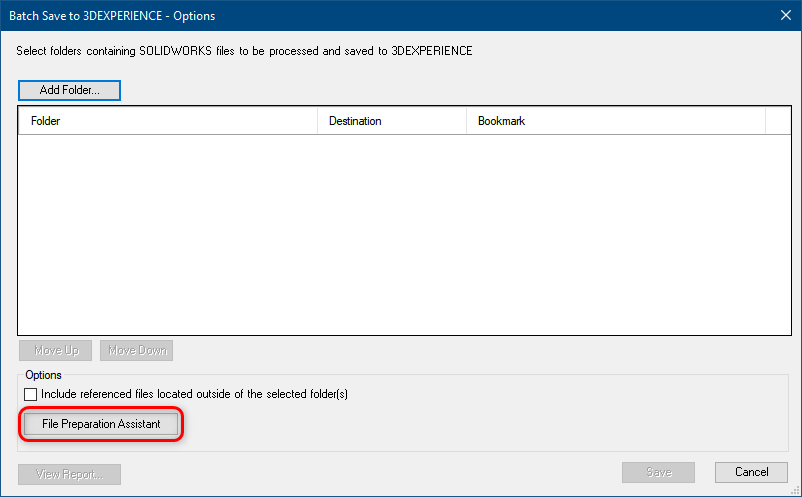Click the resize grip in the dialog corner
The image size is (802, 497).
click(x=795, y=490)
